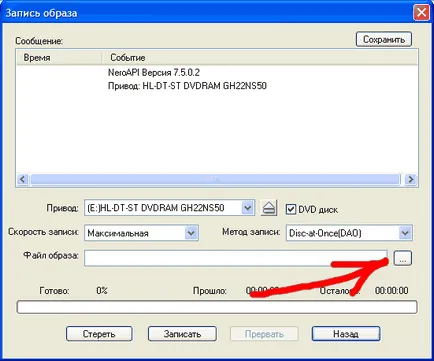Image resolution: width=434 pixels, height=361 pixels.
Task: Click the Осталось time value 00:00:00
Action: pyautogui.click(x=391, y=291)
